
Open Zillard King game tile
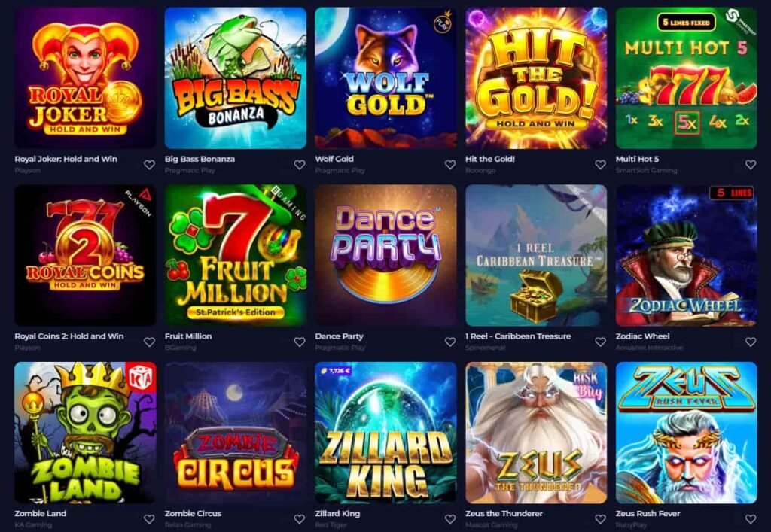pyautogui.click(x=386, y=433)
